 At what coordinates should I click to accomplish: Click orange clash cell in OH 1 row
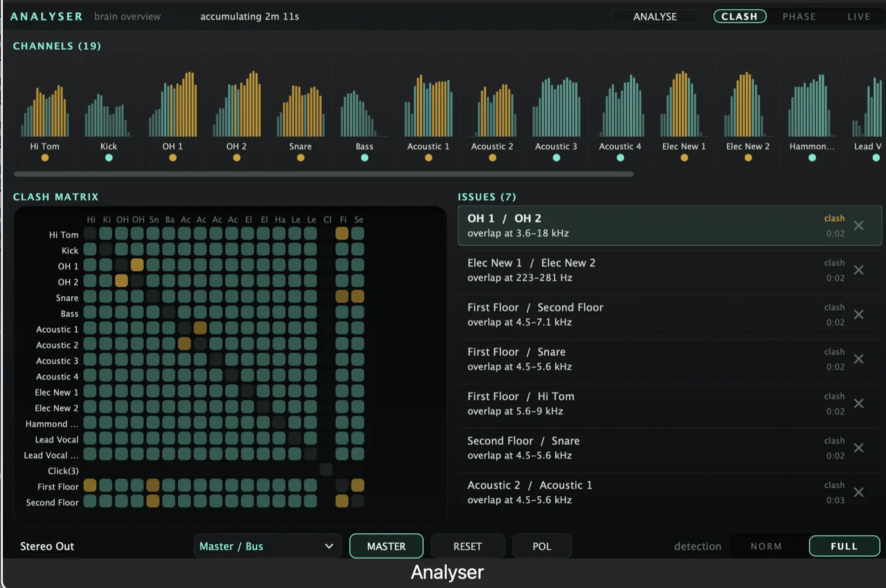(x=137, y=265)
